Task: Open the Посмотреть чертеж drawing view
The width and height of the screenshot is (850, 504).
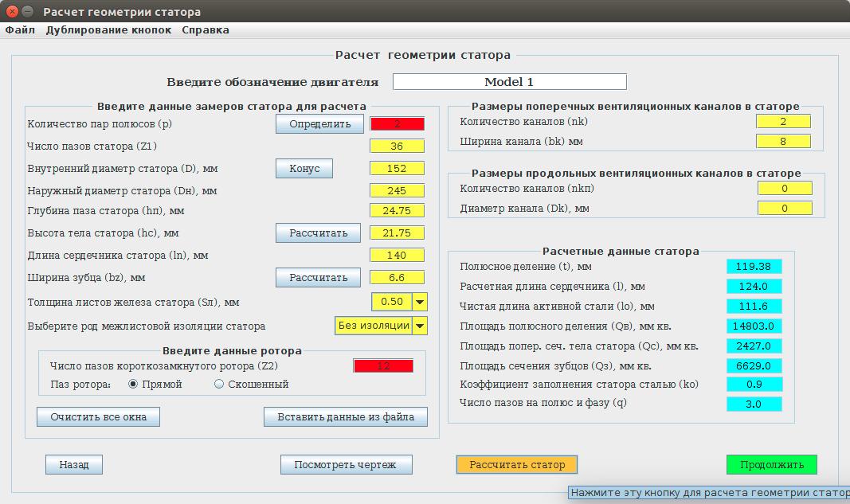Action: click(345, 465)
